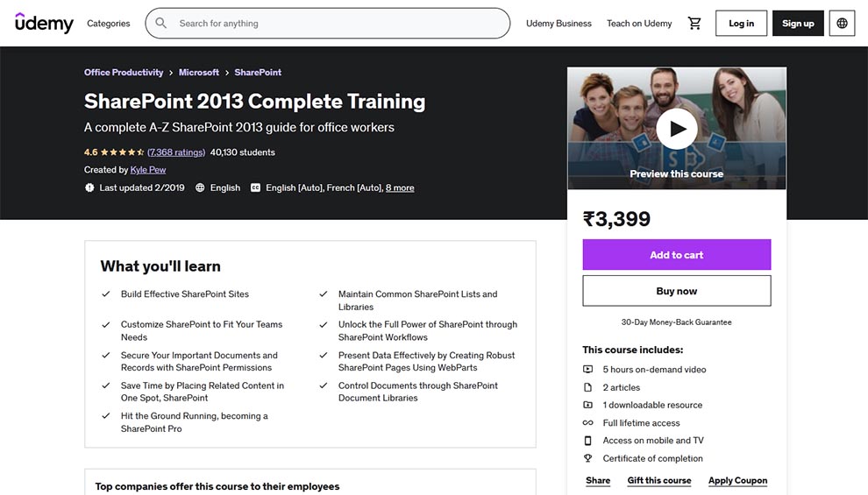Click the SharePoint 2013 Complete Training title
The image size is (868, 495).
click(254, 102)
